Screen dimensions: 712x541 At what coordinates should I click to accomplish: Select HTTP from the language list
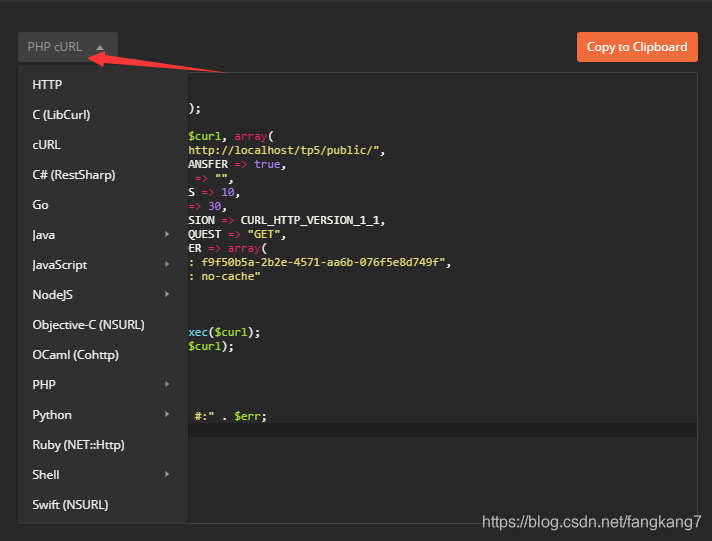tap(103, 85)
